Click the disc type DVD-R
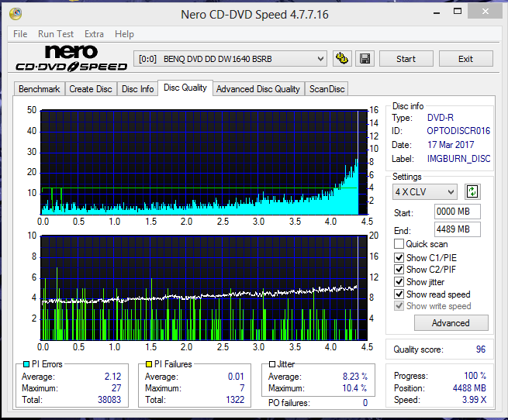This screenshot has height=420, width=508. pyautogui.click(x=441, y=118)
